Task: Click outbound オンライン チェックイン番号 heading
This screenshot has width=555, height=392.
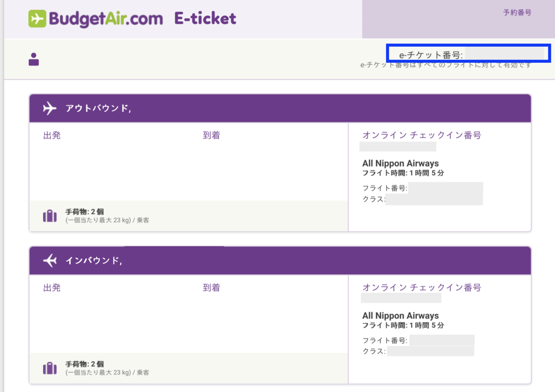Action: coord(422,135)
